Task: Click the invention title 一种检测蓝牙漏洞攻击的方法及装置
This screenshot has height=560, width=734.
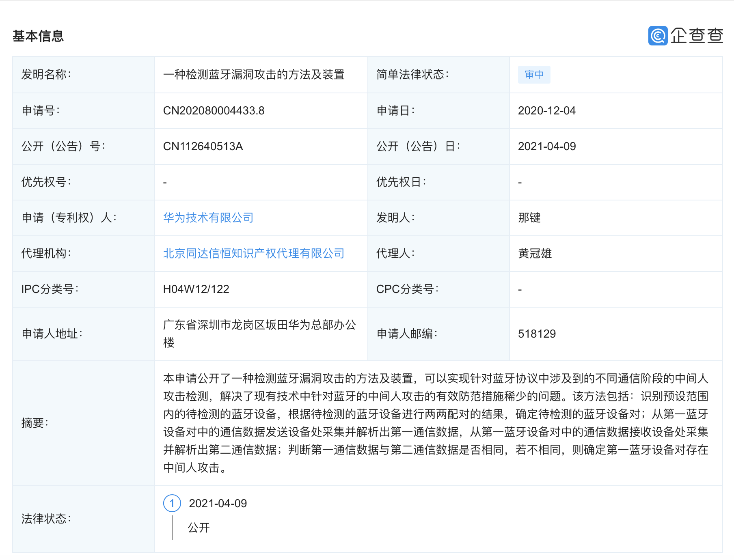Action: (254, 75)
